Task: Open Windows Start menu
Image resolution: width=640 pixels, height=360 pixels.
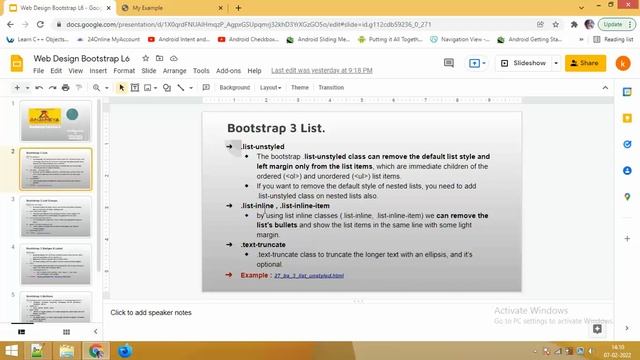Action: (11, 351)
